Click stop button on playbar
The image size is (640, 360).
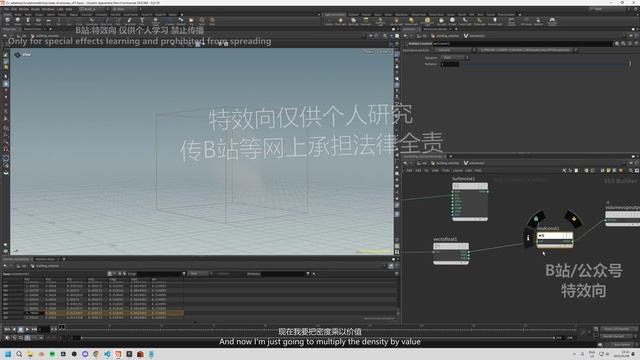coord(21,329)
